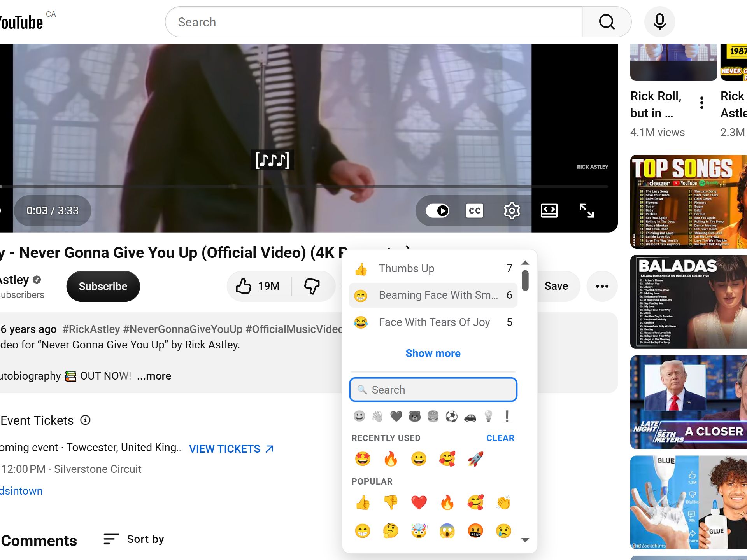Focus the emoji search field

pos(433,390)
